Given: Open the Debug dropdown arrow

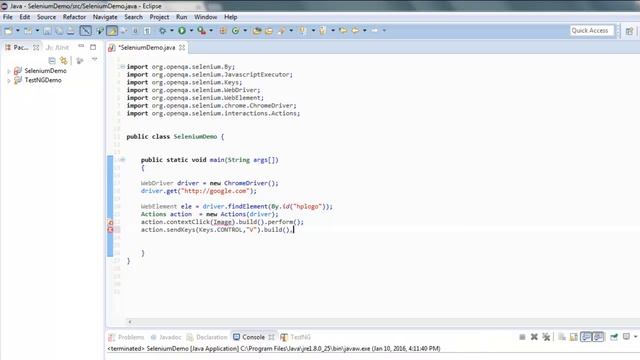Looking at the screenshot, I should click(x=171, y=31).
